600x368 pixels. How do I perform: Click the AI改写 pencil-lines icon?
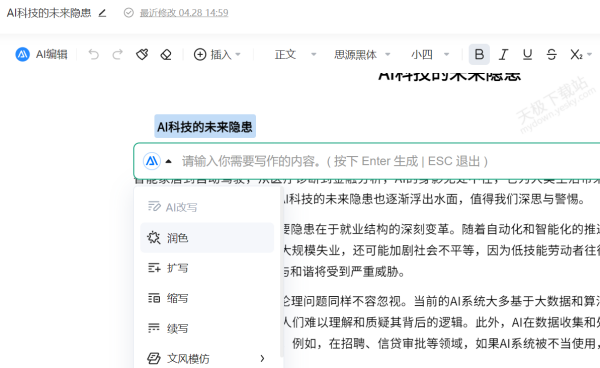pos(154,207)
